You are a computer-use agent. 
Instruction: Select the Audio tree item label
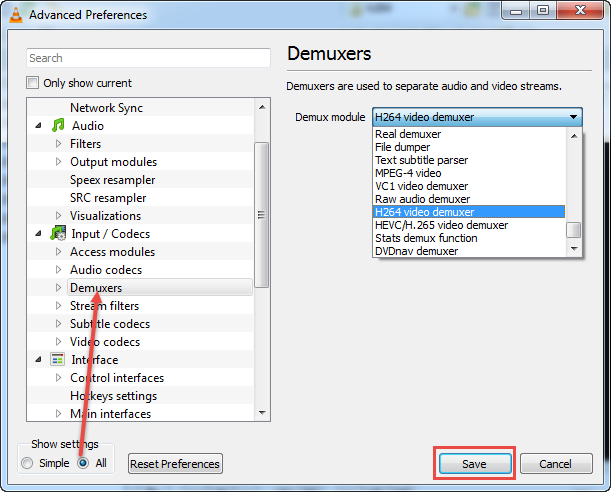point(88,126)
